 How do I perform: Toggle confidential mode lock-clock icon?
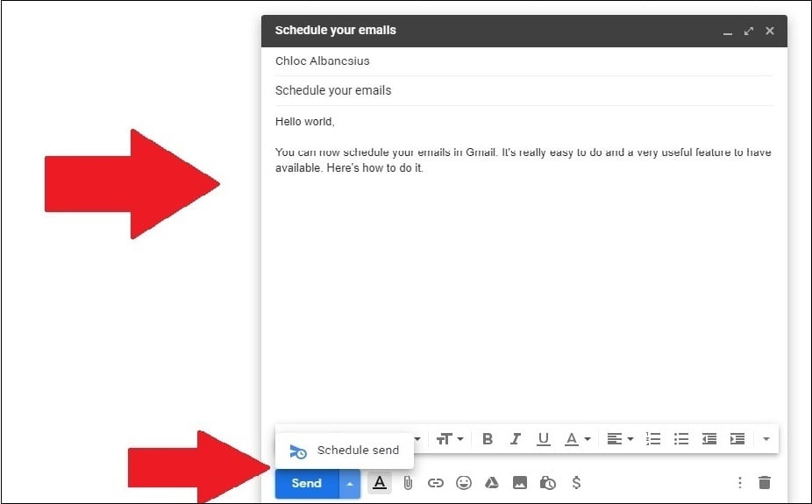[x=548, y=483]
